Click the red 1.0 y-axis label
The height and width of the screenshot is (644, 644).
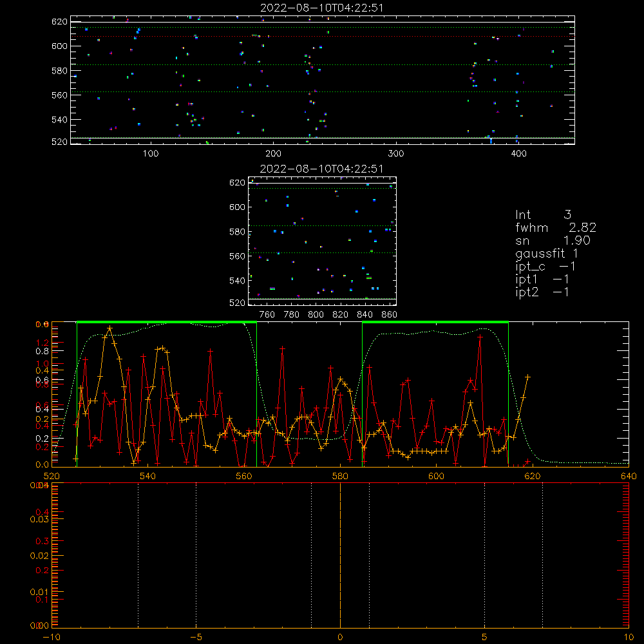(x=43, y=363)
